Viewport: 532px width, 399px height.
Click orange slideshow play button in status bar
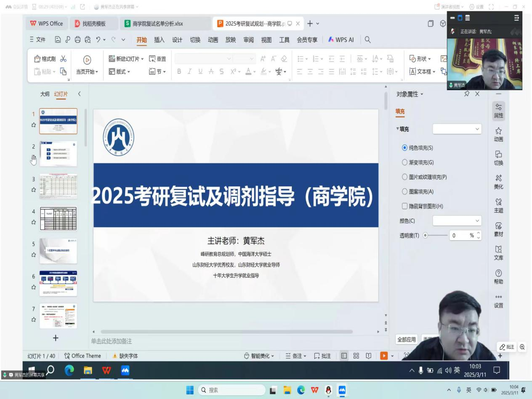384,356
